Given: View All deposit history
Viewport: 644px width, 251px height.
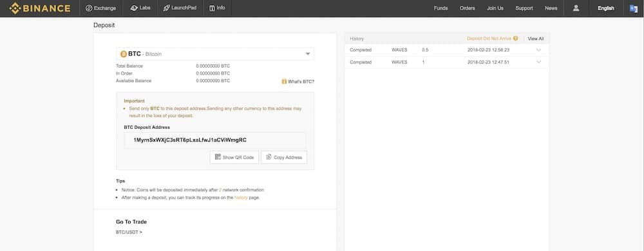Looking at the screenshot, I should (536, 39).
